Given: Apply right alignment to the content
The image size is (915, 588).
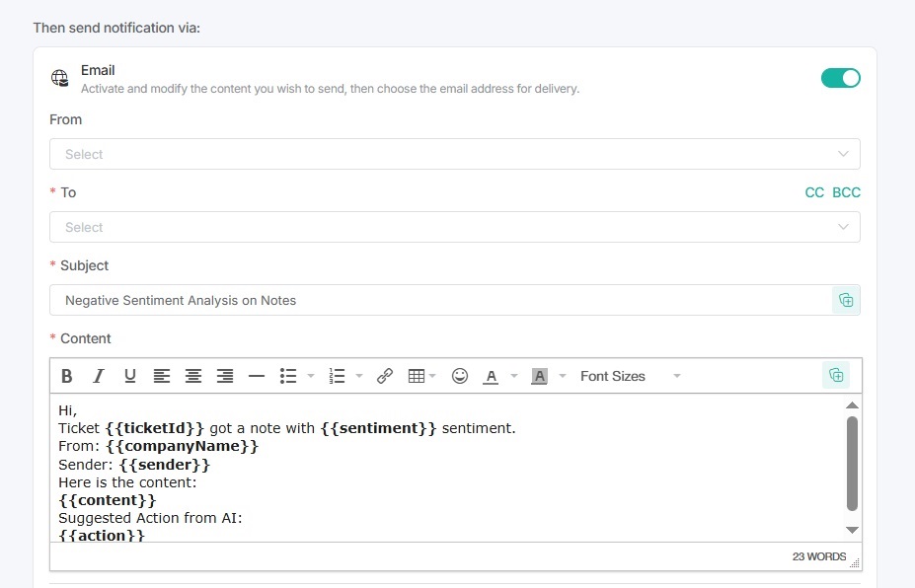Looking at the screenshot, I should click(x=225, y=376).
